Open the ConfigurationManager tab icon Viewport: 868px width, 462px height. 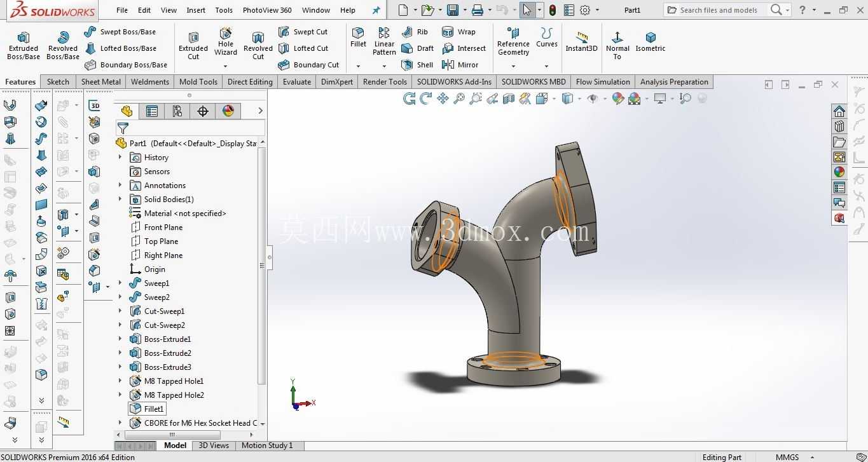[x=177, y=111]
